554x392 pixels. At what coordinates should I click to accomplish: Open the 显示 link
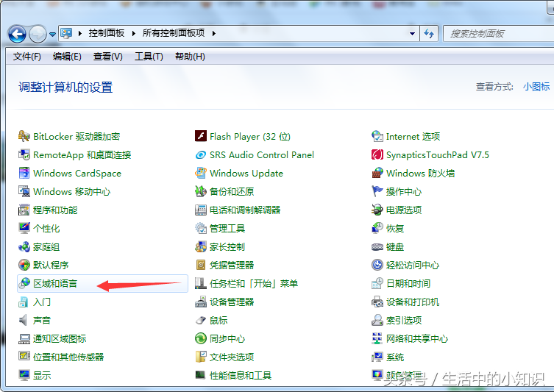point(42,375)
